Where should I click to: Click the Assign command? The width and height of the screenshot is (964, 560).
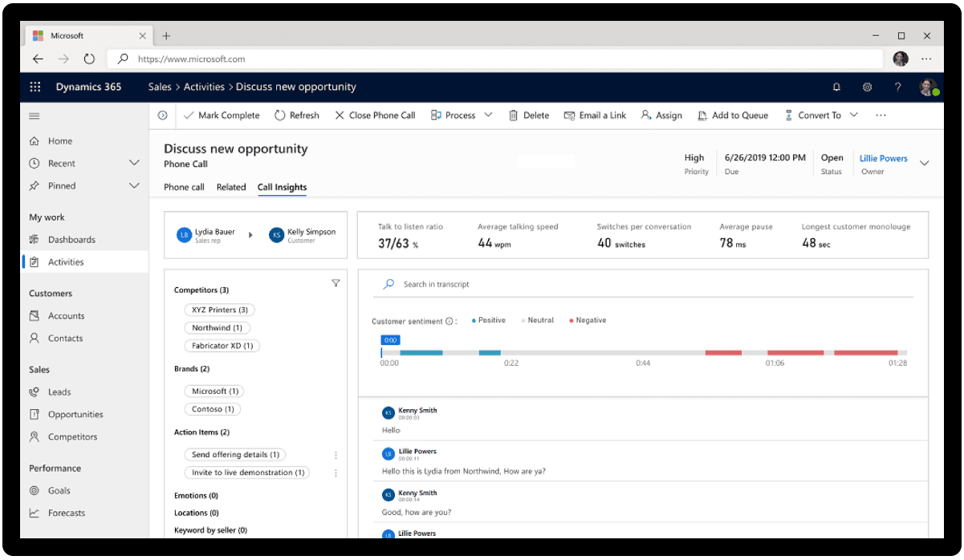[x=661, y=116]
